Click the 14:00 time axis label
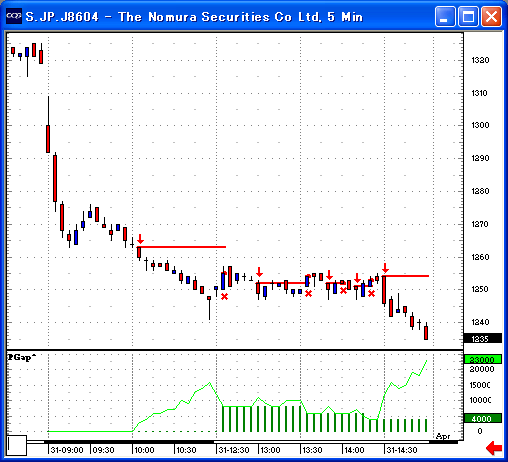 click(x=354, y=450)
